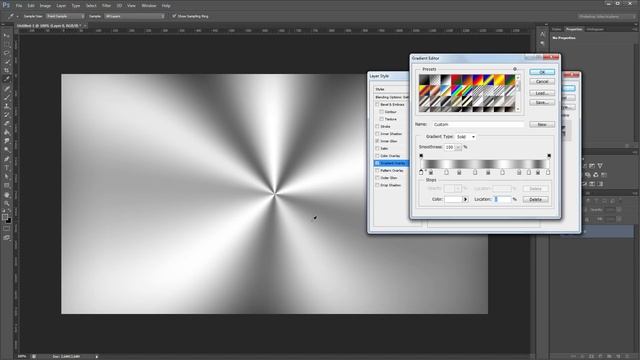Switch to the Properties panel tab
The height and width of the screenshot is (360, 640).
pos(574,29)
